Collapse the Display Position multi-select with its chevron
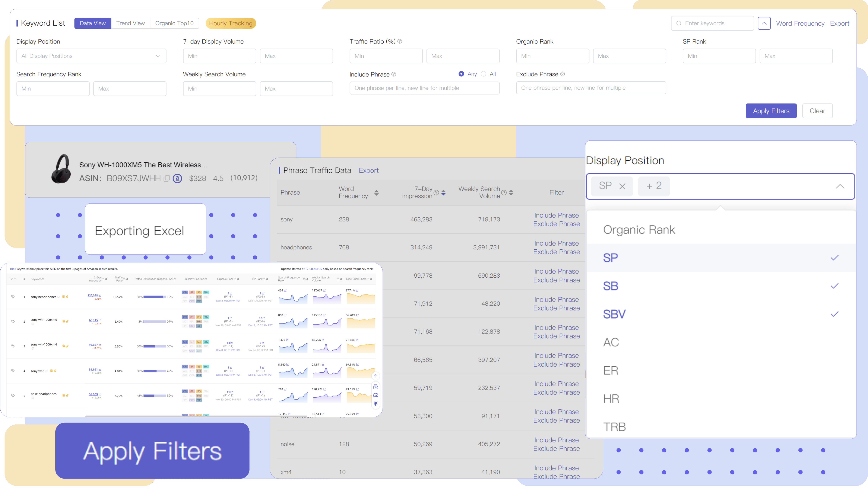 coord(840,186)
